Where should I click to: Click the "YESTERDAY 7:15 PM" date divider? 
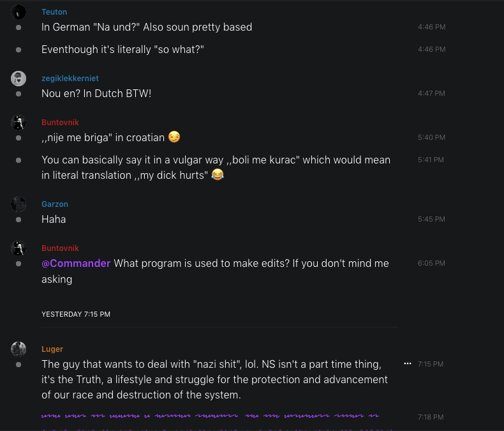click(x=76, y=314)
